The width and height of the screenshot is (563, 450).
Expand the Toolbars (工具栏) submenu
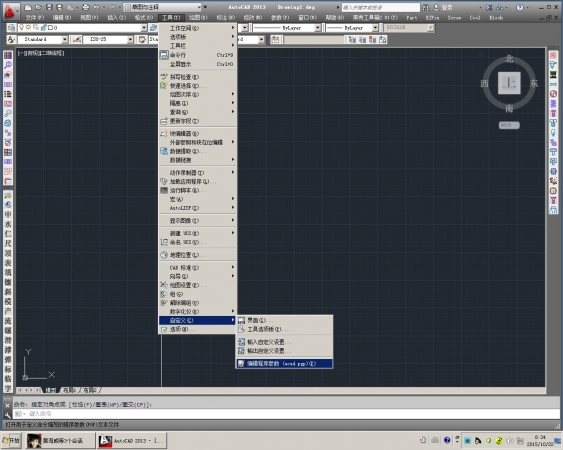click(197, 46)
